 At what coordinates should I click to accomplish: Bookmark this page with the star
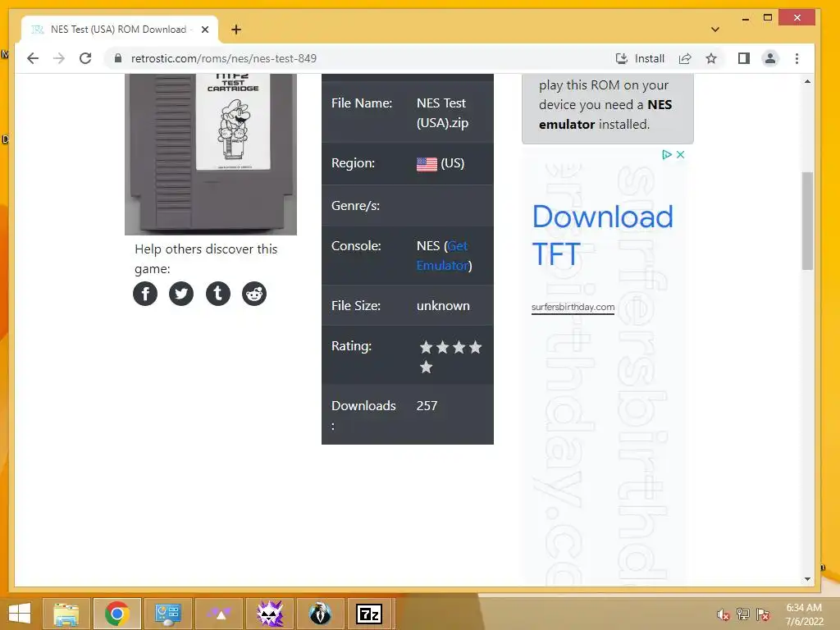pyautogui.click(x=711, y=58)
